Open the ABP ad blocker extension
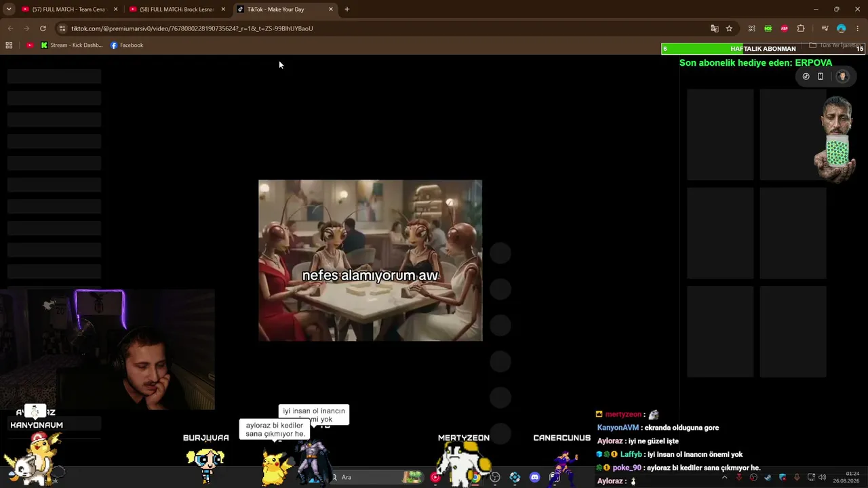The width and height of the screenshot is (868, 488). (x=785, y=28)
